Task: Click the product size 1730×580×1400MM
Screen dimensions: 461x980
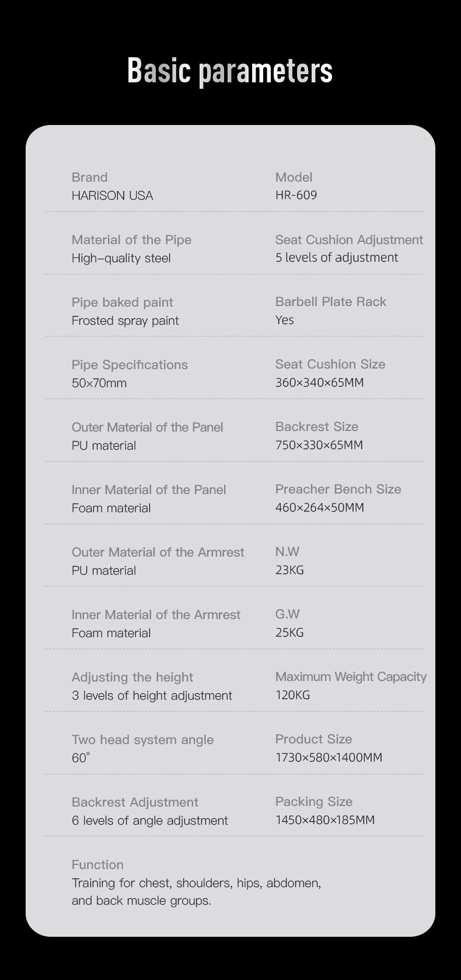Action: (329, 757)
